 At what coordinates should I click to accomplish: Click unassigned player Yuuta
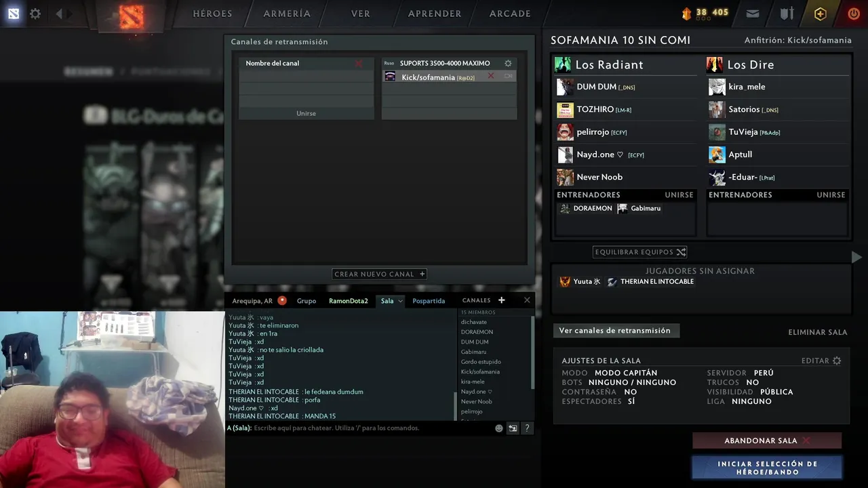click(x=580, y=282)
